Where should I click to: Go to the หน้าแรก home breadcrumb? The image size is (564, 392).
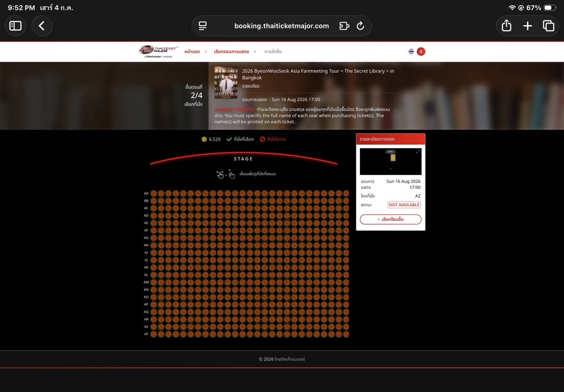(x=192, y=51)
